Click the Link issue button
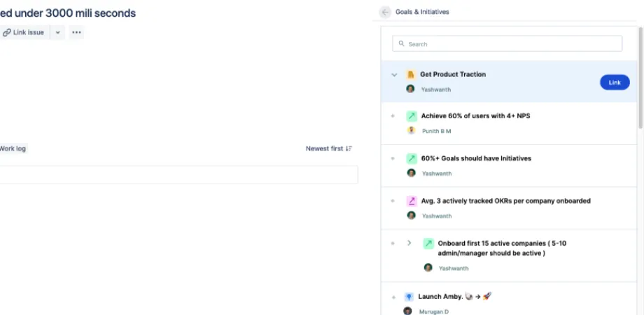This screenshot has width=644, height=315. [24, 32]
